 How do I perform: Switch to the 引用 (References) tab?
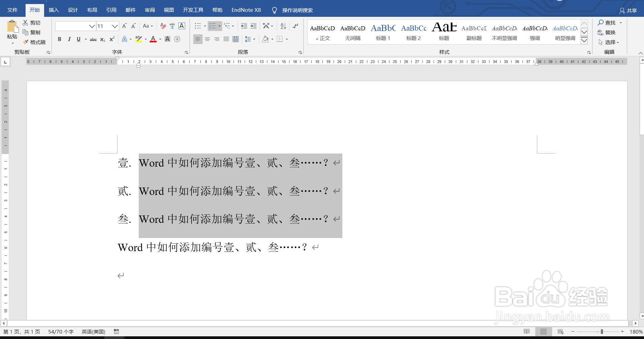[111, 10]
